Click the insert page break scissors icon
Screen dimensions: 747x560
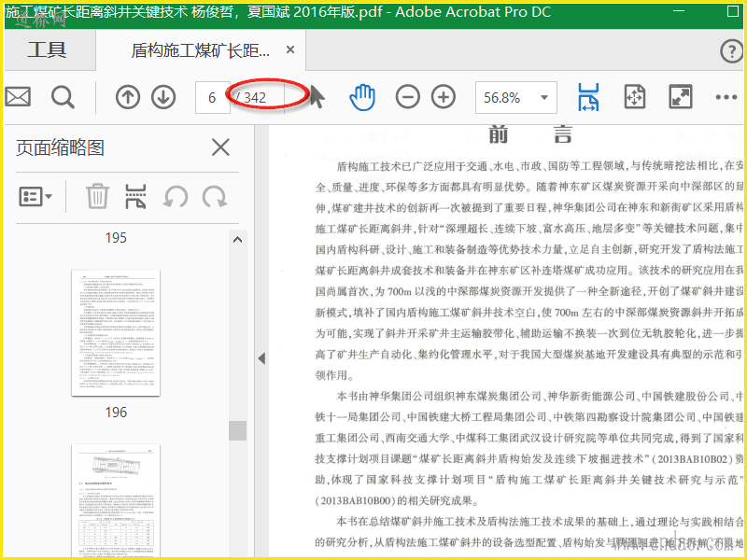click(135, 196)
